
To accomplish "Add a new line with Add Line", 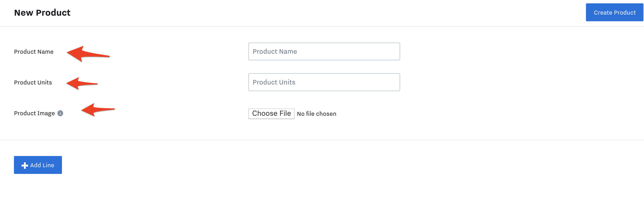I will (38, 165).
